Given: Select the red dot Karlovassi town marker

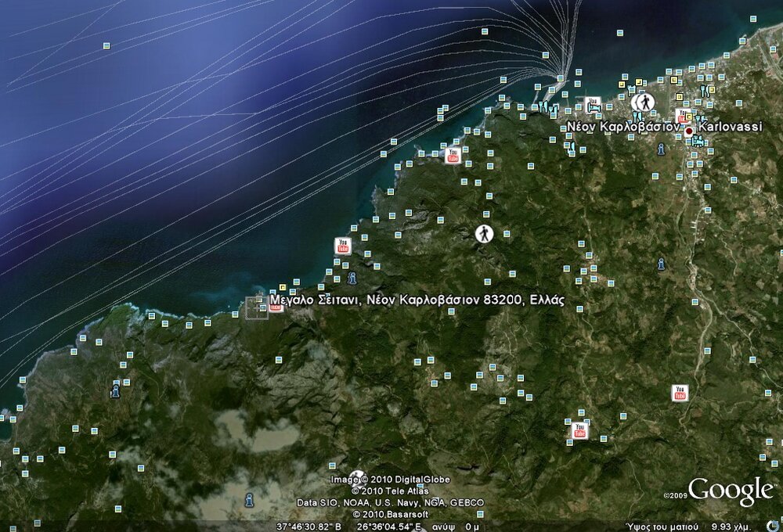Looking at the screenshot, I should point(688,132).
